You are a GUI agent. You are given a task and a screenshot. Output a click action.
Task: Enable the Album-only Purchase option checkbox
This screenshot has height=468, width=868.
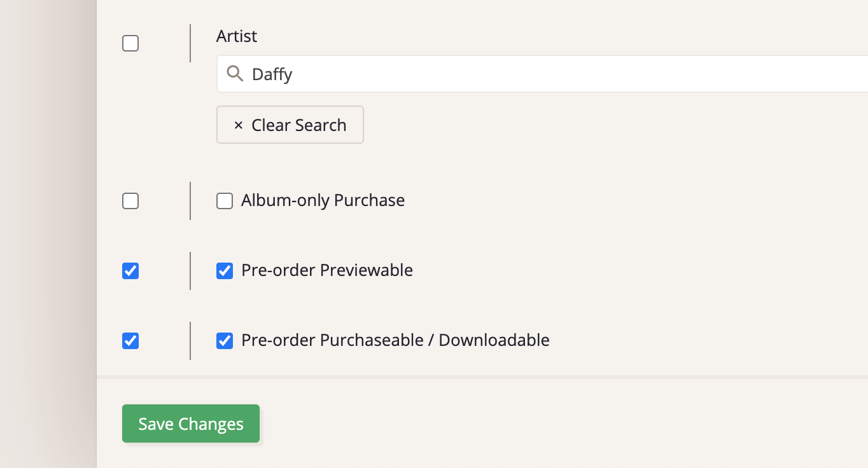click(x=225, y=201)
